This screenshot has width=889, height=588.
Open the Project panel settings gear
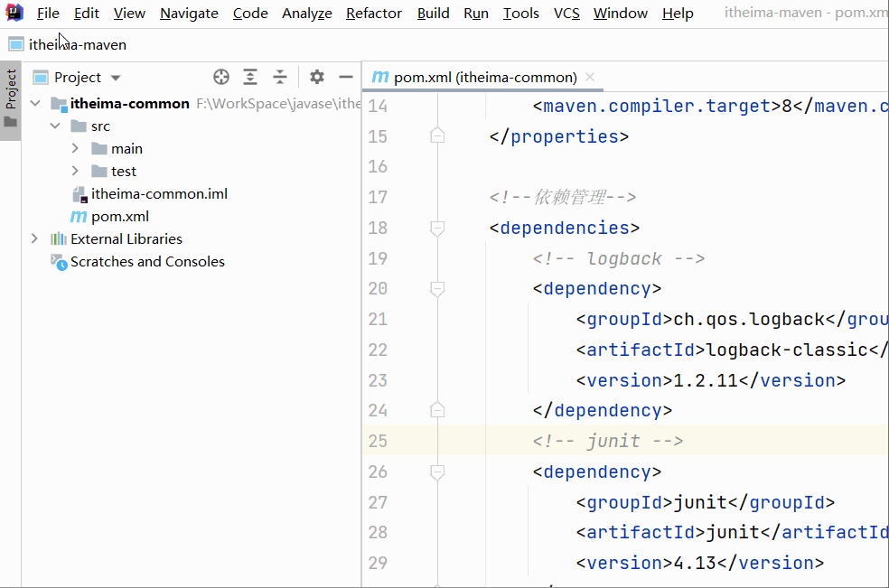[x=316, y=77]
